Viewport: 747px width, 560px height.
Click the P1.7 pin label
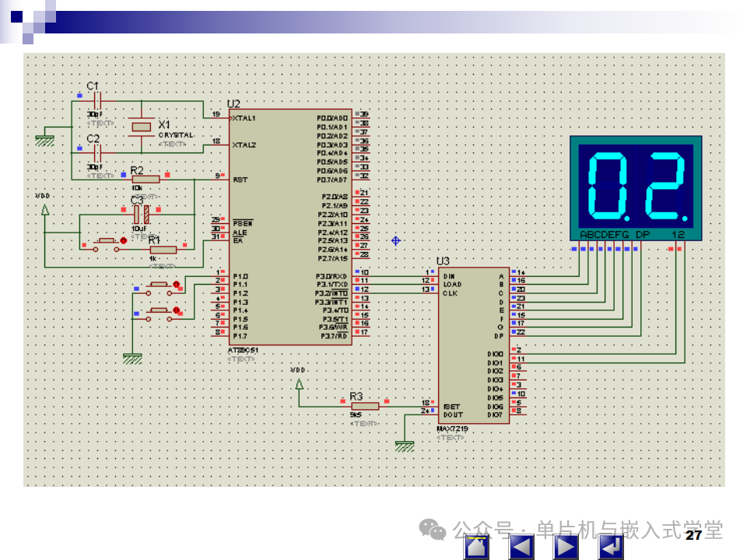point(240,336)
